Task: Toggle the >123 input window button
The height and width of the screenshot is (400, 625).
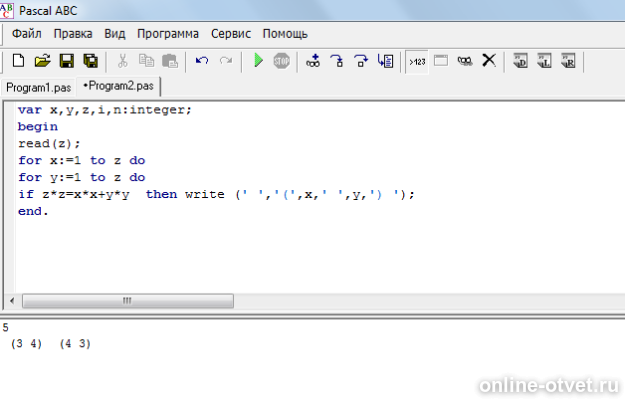Action: [x=417, y=62]
